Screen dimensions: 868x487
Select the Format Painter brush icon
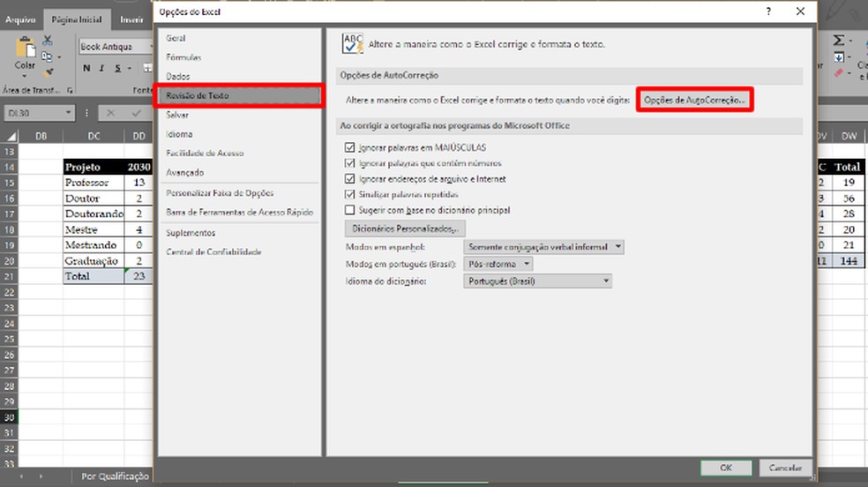point(49,72)
